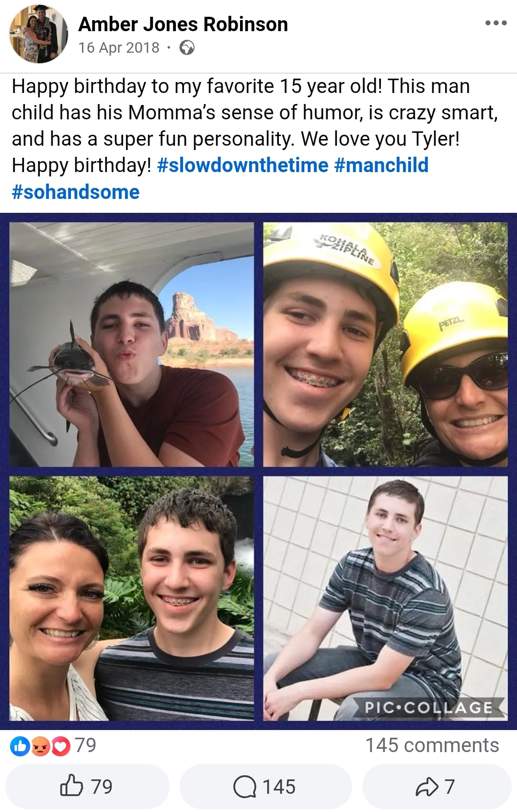View the 79 reactions count
This screenshot has width=517, height=812.
(86, 745)
